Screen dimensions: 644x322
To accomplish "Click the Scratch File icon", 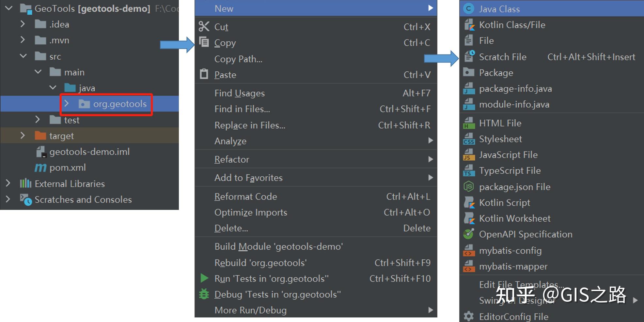I will [x=469, y=57].
